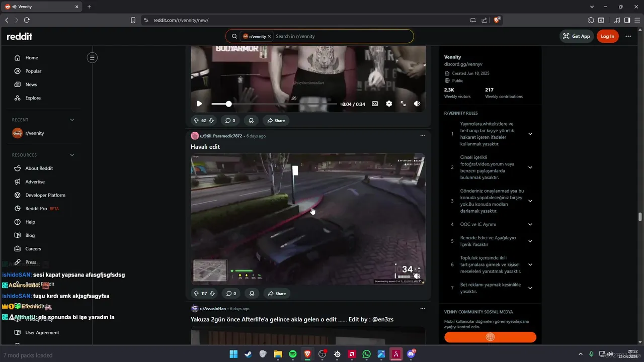This screenshot has width=644, height=362.
Task: Open WhatsApp from the taskbar
Action: point(366,354)
